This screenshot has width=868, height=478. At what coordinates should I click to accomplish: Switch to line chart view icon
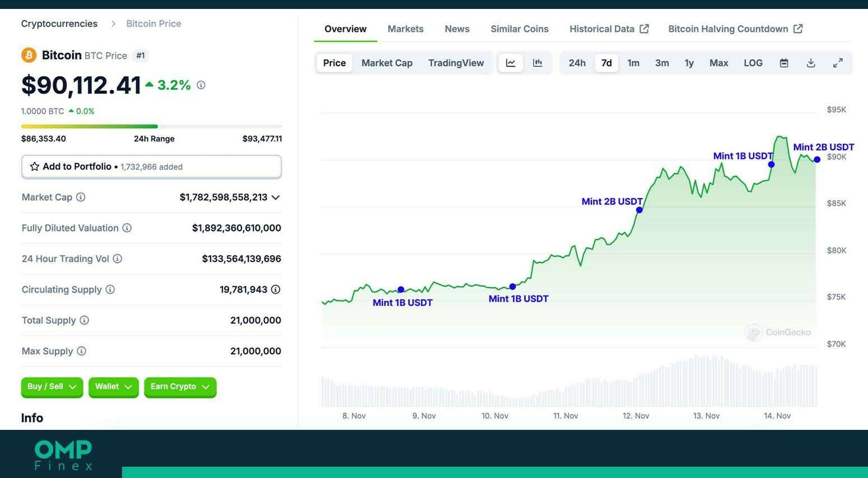pos(511,63)
